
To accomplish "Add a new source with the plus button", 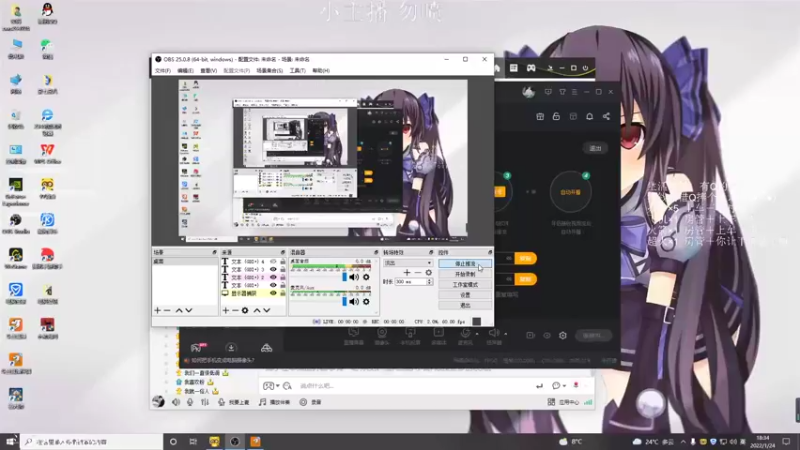I will click(x=226, y=310).
